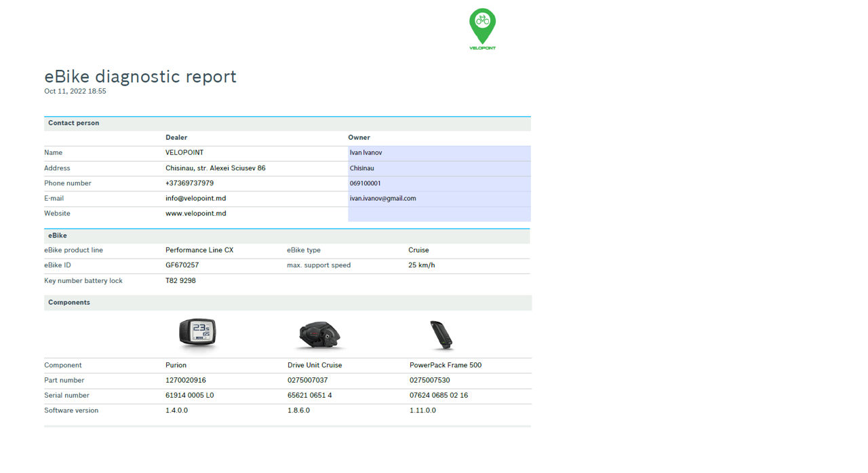
Task: Click serial number 07624 0685 02 16
Action: tap(439, 396)
